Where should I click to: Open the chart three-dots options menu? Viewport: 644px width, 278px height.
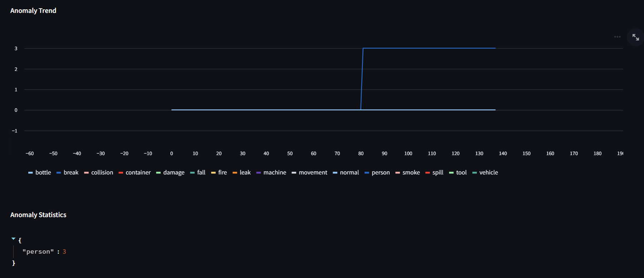617,37
